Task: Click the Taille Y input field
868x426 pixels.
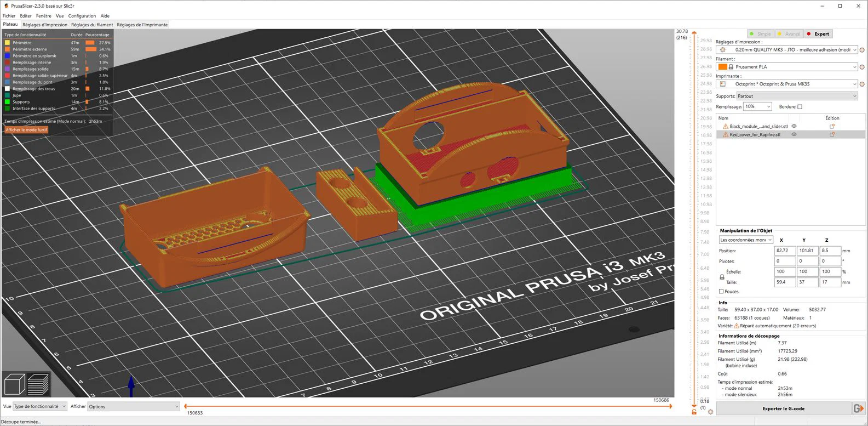Action: 807,282
